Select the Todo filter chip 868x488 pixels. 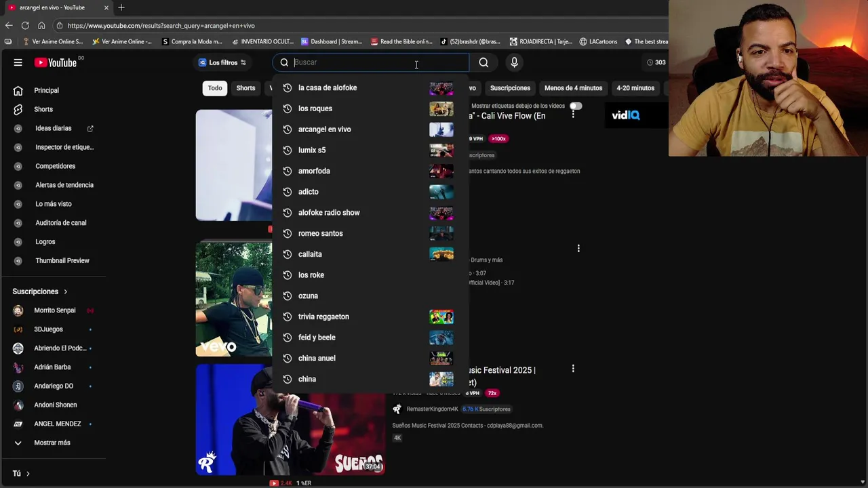point(215,88)
